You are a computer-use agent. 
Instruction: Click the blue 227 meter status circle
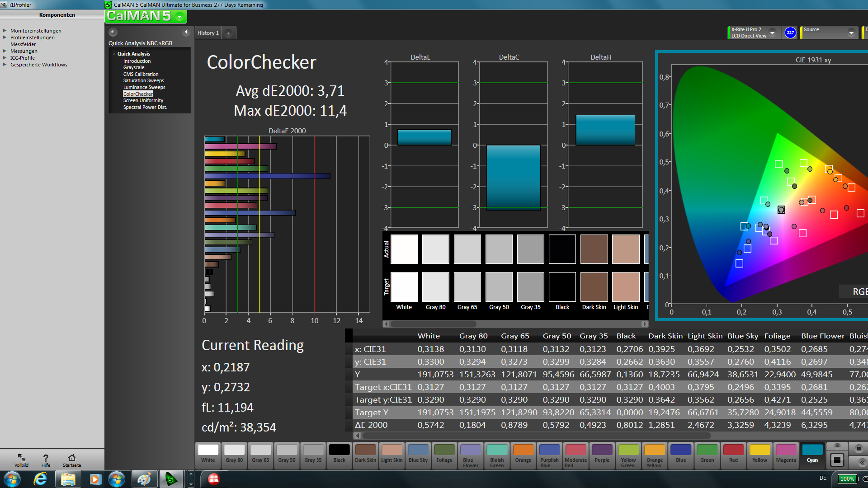(x=790, y=33)
